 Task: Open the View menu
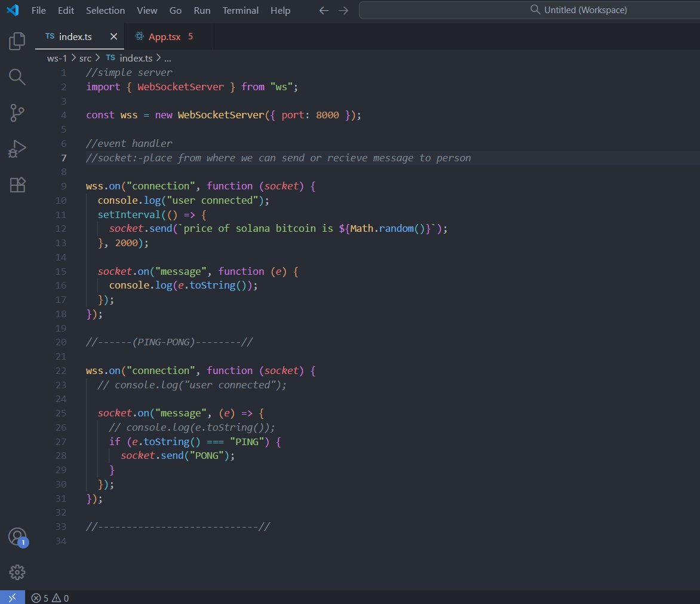147,10
